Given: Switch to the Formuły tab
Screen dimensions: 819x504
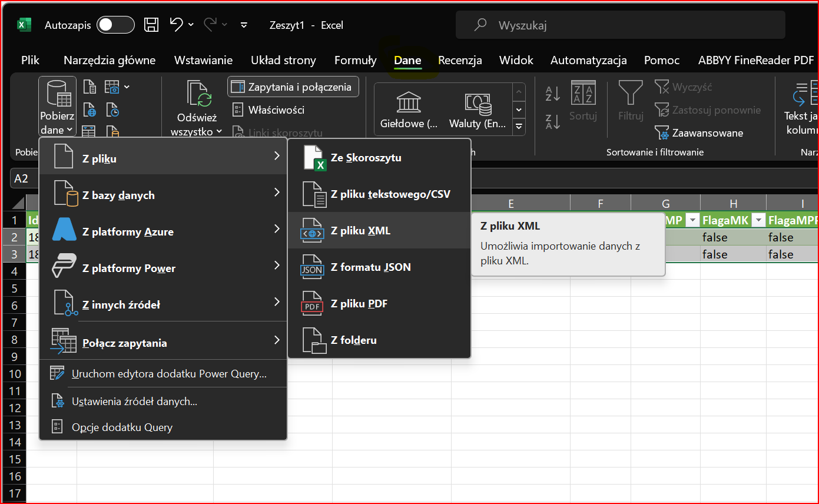Looking at the screenshot, I should tap(355, 60).
